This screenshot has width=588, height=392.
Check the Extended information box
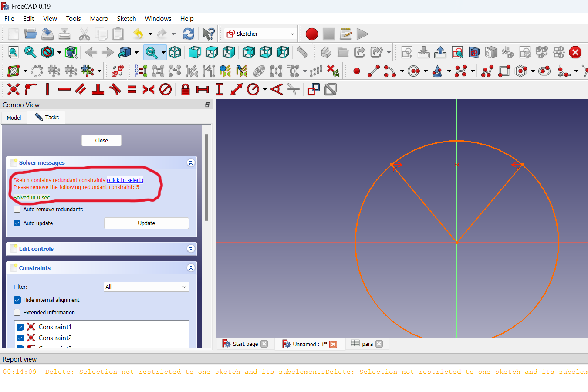[x=17, y=312]
